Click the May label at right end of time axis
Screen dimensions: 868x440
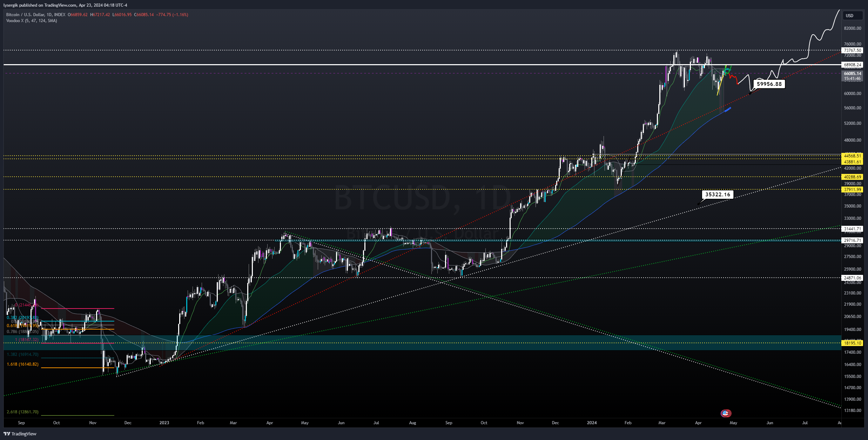pyautogui.click(x=733, y=423)
